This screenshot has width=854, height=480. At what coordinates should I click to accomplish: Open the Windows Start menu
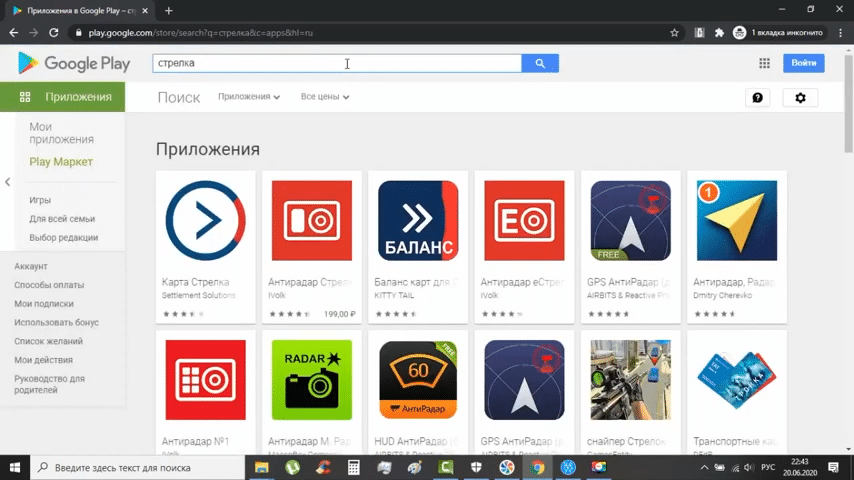pyautogui.click(x=15, y=467)
